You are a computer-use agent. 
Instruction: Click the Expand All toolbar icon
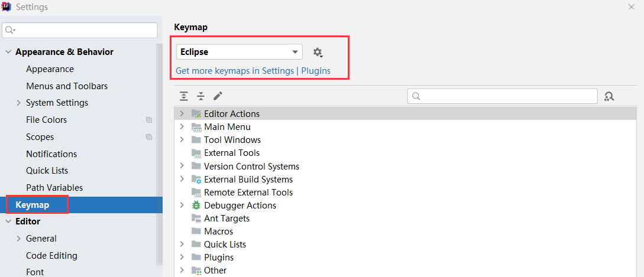(x=183, y=96)
